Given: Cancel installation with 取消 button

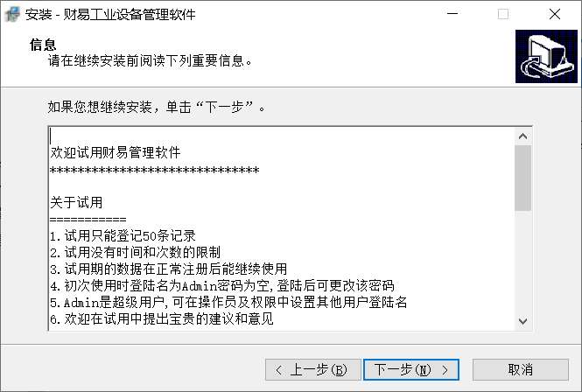Looking at the screenshot, I should [521, 370].
